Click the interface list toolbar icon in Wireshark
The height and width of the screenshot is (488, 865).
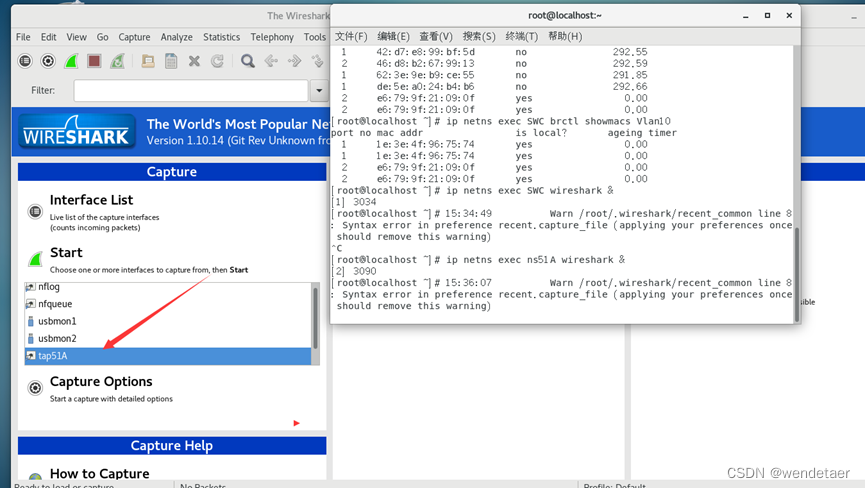tap(25, 61)
